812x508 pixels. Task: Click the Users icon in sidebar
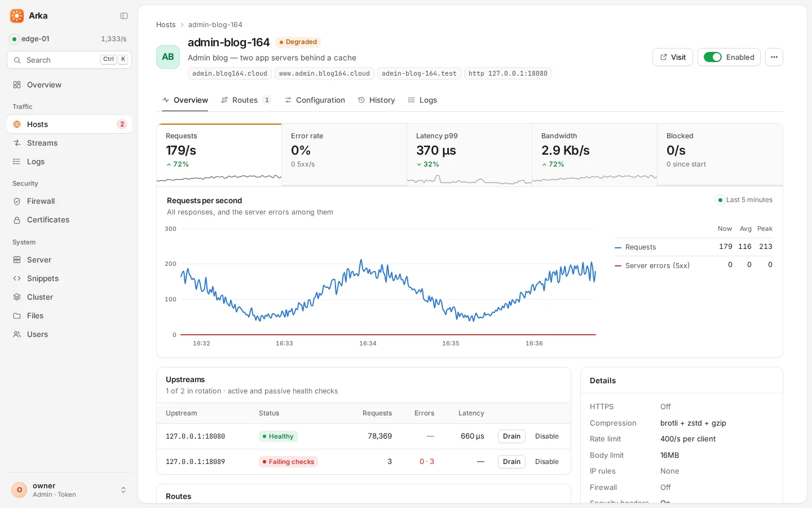click(x=17, y=334)
